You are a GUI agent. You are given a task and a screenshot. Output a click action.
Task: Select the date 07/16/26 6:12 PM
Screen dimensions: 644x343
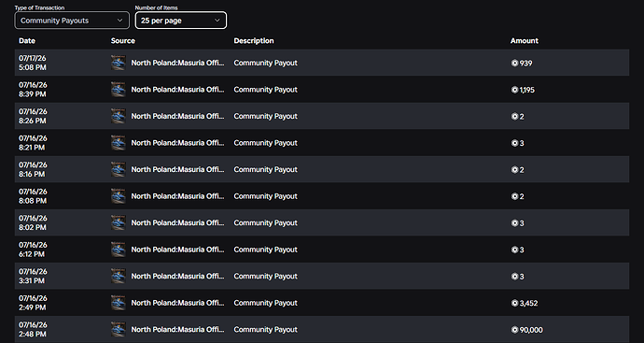coord(33,250)
